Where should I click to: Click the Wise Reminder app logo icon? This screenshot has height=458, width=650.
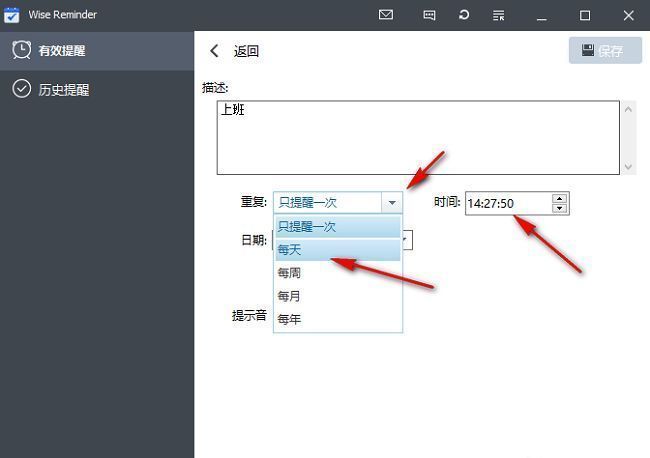pyautogui.click(x=12, y=15)
